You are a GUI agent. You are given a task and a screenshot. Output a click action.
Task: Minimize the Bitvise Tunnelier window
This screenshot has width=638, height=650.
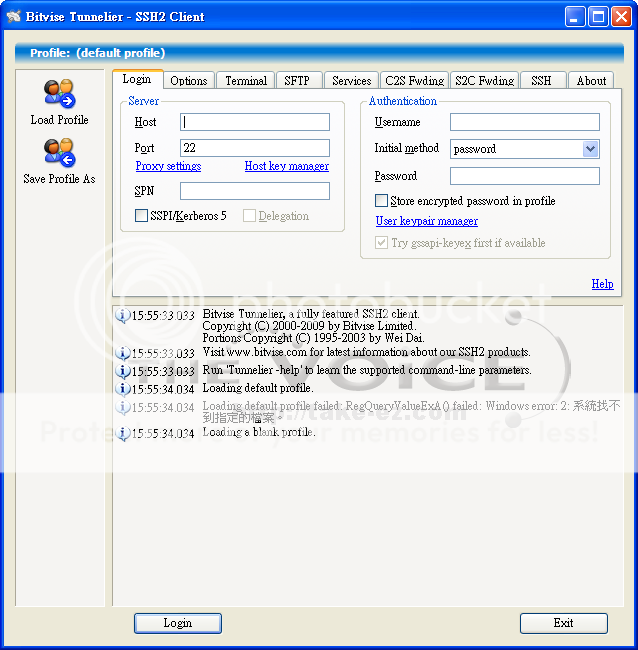coord(575,17)
